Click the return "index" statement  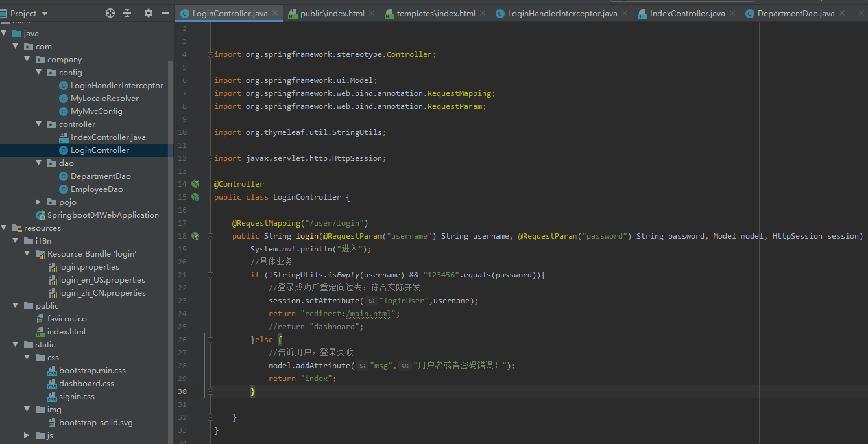303,379
